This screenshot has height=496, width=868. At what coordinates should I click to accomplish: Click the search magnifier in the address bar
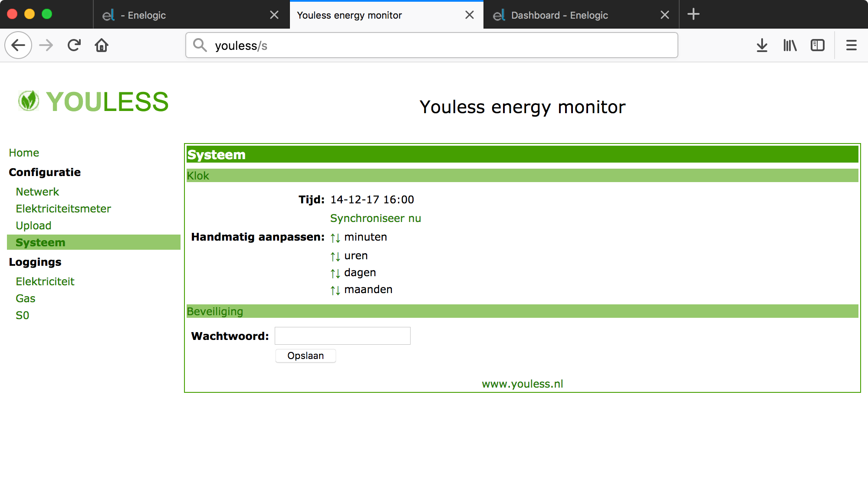coord(200,45)
